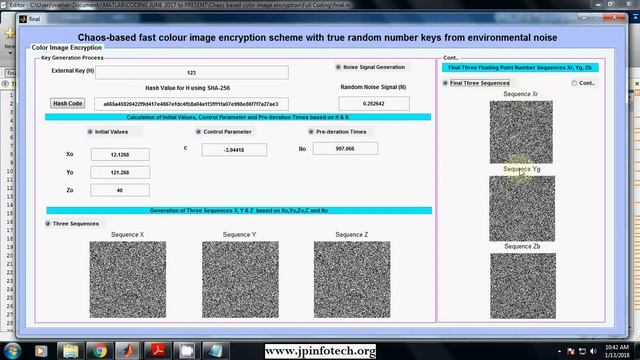Select the Noise Signal Generation radio button
The image size is (640, 360).
click(x=338, y=67)
